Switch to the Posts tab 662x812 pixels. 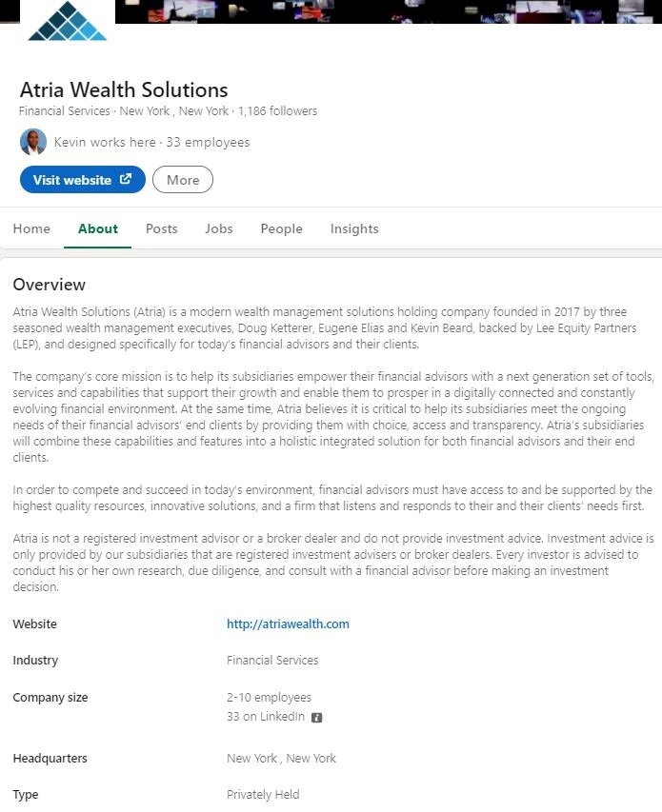point(162,228)
